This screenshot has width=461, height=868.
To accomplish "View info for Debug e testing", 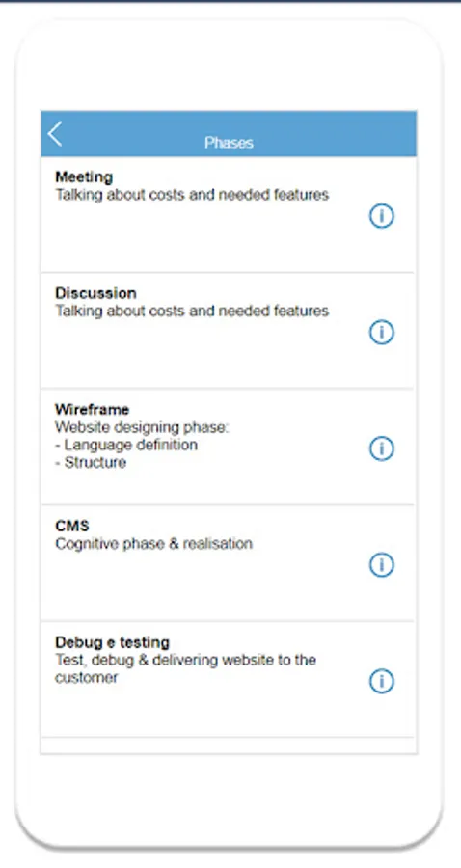I will click(381, 681).
